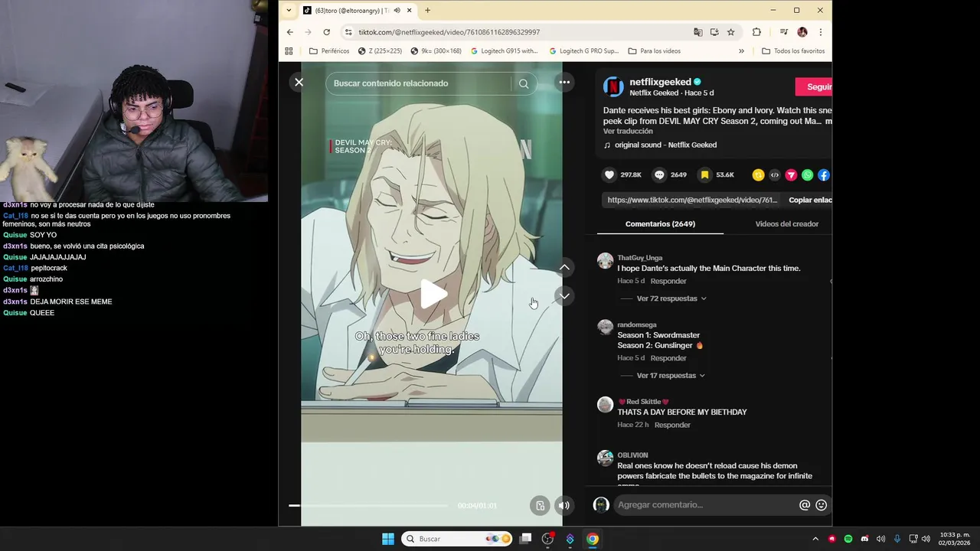Bookmark this page with the star icon
This screenshot has height=551, width=980.
click(731, 32)
